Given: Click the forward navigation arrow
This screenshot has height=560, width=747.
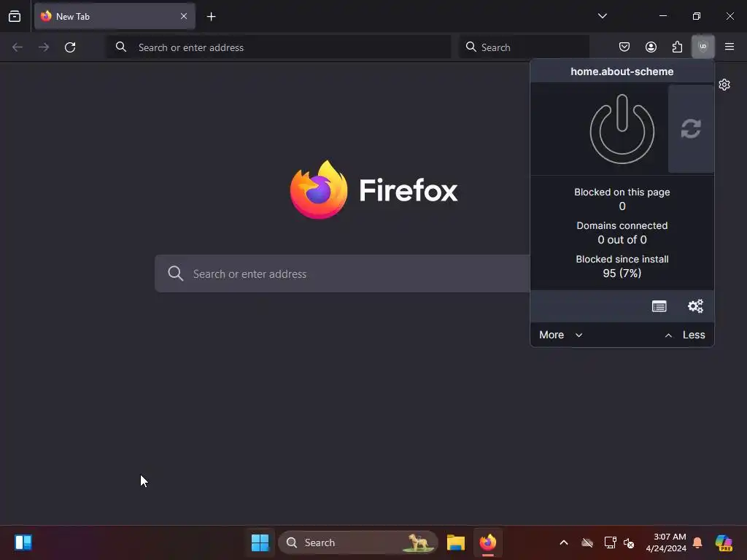Looking at the screenshot, I should 44,47.
